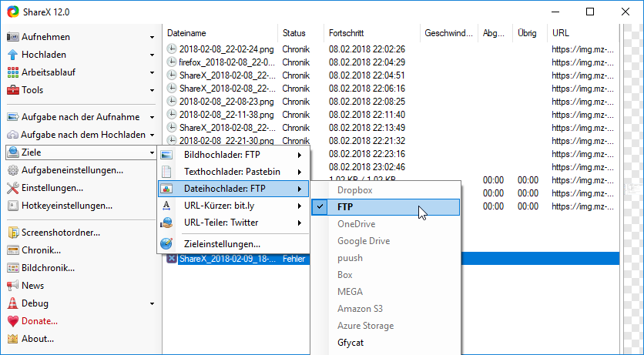Open the Zieleinstellungen... menu entry
This screenshot has height=355, width=644.
pyautogui.click(x=222, y=244)
